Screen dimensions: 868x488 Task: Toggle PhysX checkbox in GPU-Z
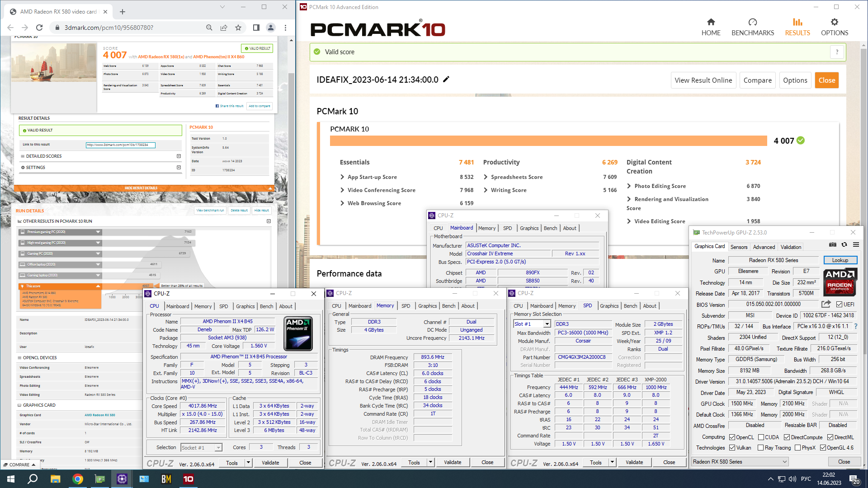798,448
